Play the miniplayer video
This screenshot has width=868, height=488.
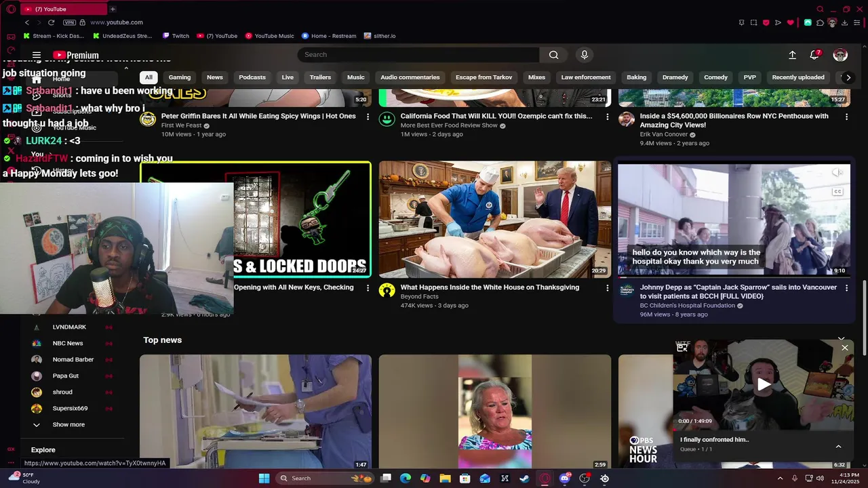coord(764,384)
